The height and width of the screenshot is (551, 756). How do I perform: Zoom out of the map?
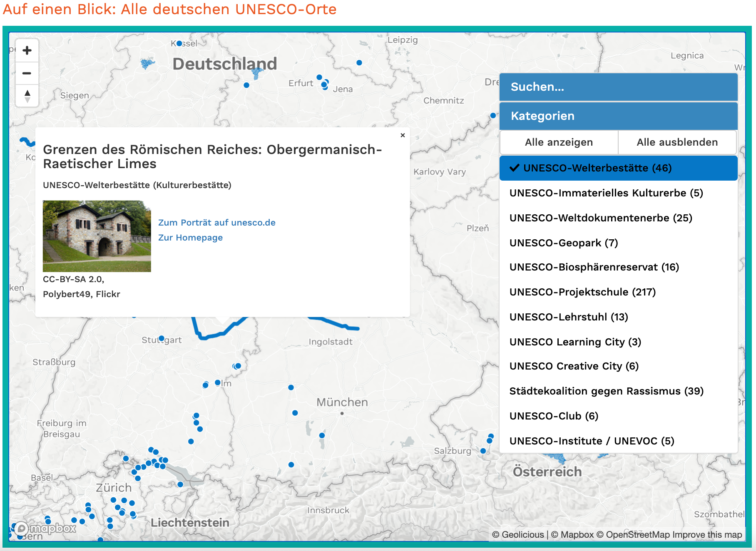tap(27, 74)
